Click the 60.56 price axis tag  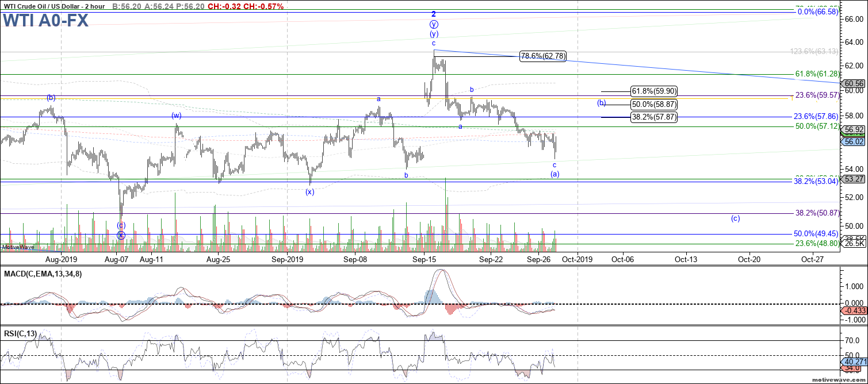(x=854, y=83)
